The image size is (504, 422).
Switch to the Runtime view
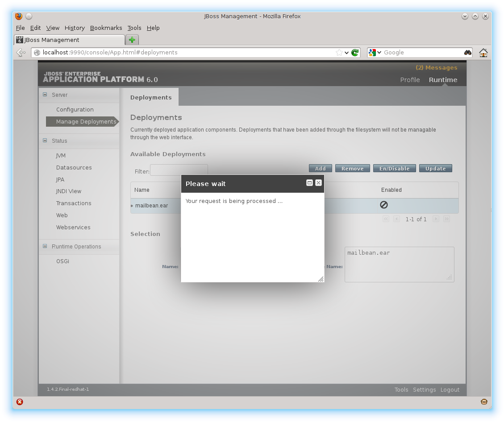tap(443, 80)
